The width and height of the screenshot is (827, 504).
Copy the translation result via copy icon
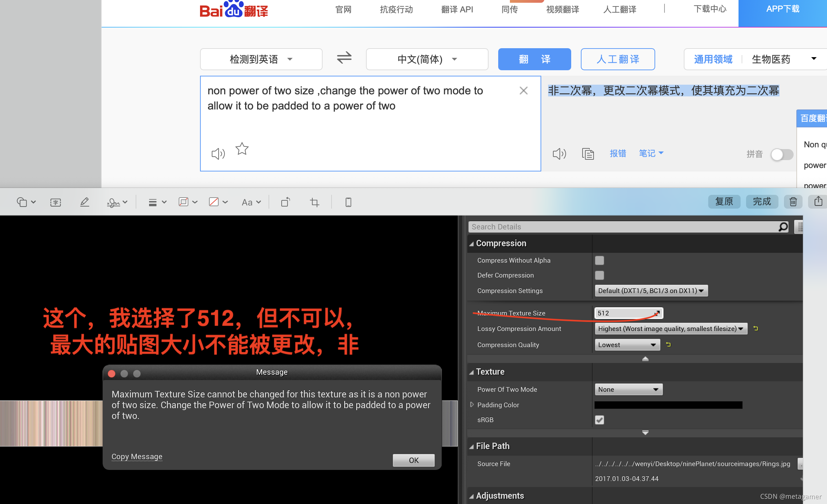pos(588,154)
